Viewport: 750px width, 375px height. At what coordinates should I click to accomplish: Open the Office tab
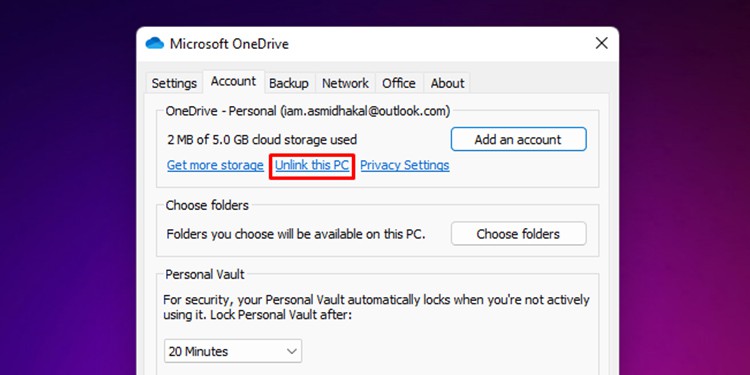(x=398, y=83)
